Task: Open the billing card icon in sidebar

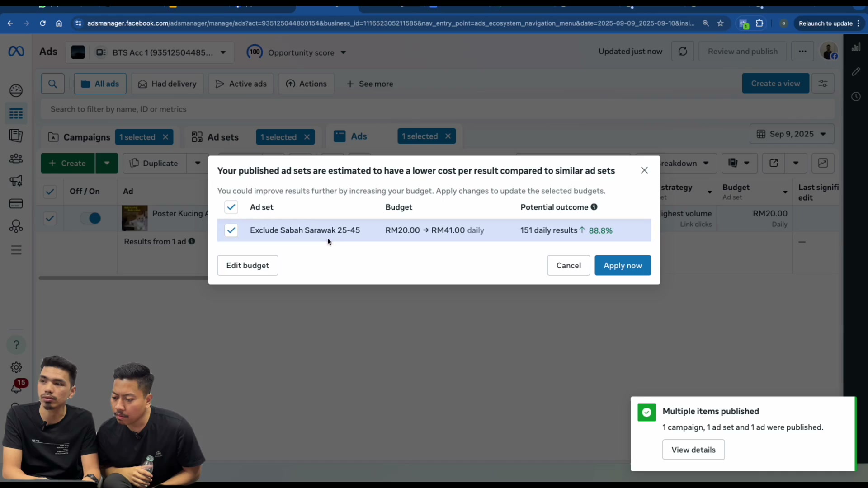Action: pos(16,204)
